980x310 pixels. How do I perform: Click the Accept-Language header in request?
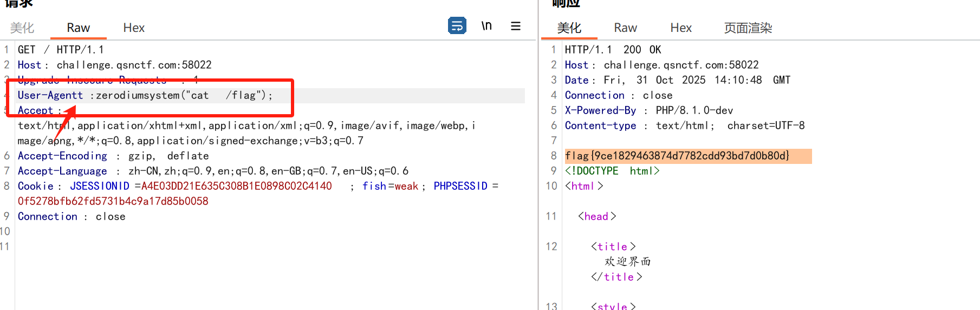coord(62,171)
